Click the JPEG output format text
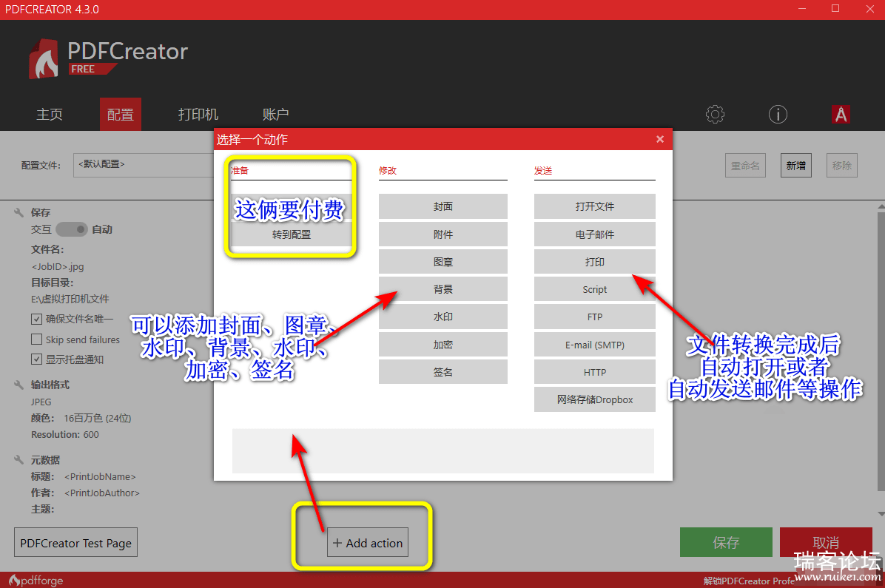This screenshot has width=885, height=588. tap(41, 402)
